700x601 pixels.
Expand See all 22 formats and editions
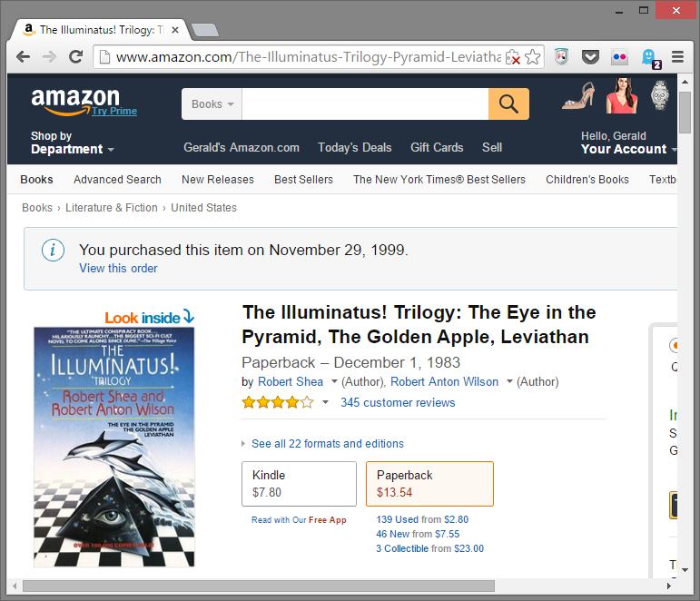(327, 444)
